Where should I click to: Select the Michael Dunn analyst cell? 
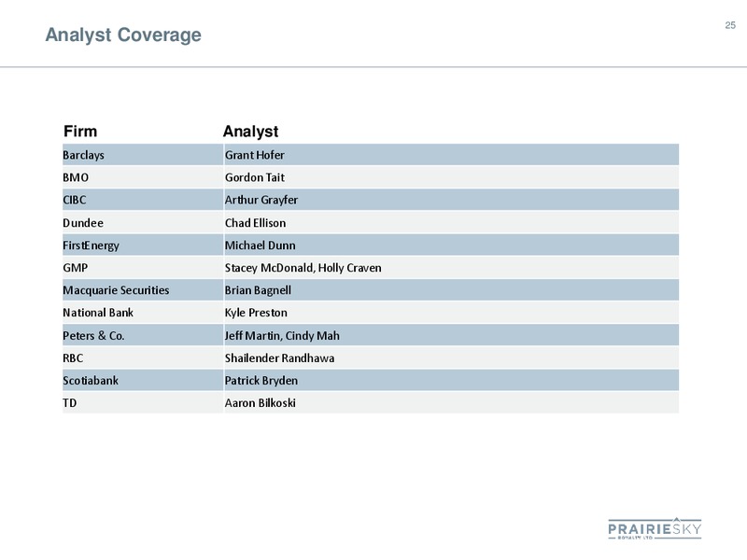coord(451,245)
